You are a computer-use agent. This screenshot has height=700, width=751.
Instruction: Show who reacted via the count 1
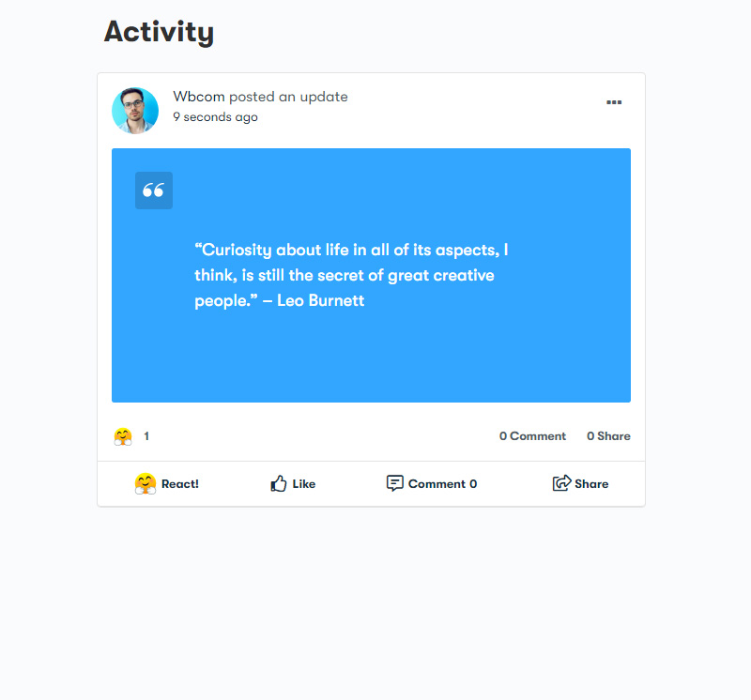[x=146, y=436]
